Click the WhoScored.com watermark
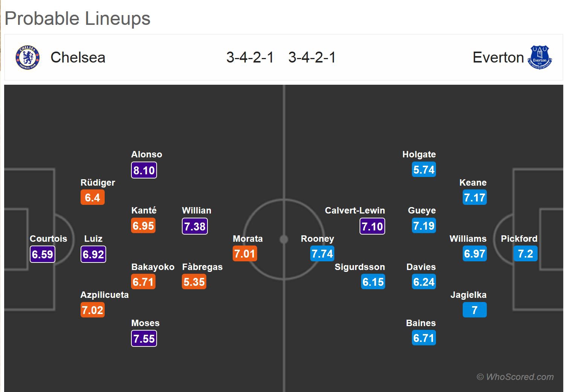This screenshot has width=564, height=392. coord(515,377)
